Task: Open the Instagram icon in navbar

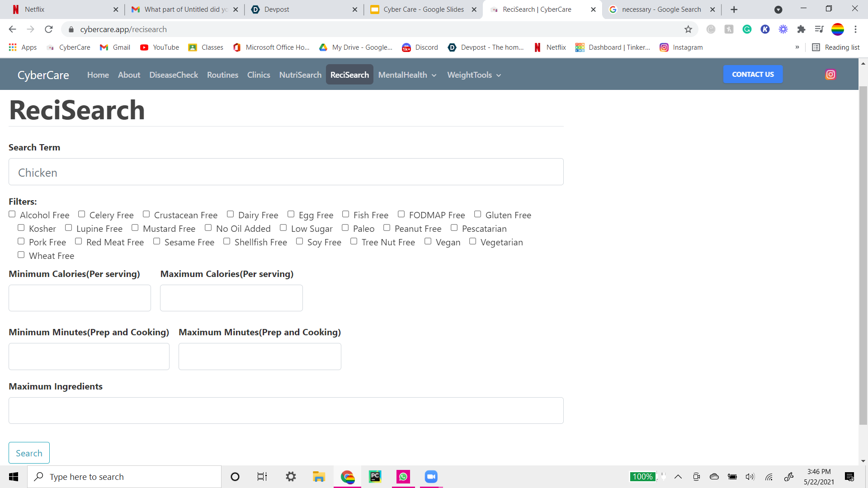Action: 830,75
